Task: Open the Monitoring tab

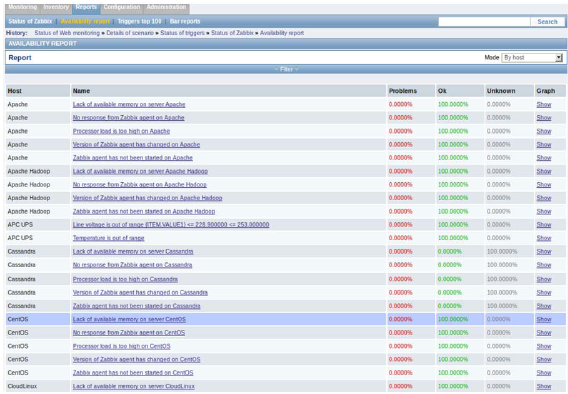Action: 22,8
